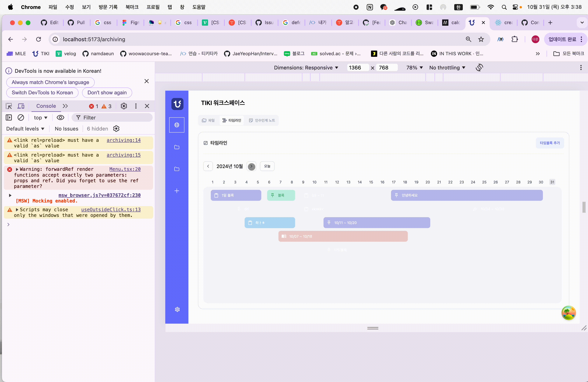Image resolution: width=588 pixels, height=382 pixels.
Task: Click the purple 안녕하세요 time block
Action: (x=466, y=195)
